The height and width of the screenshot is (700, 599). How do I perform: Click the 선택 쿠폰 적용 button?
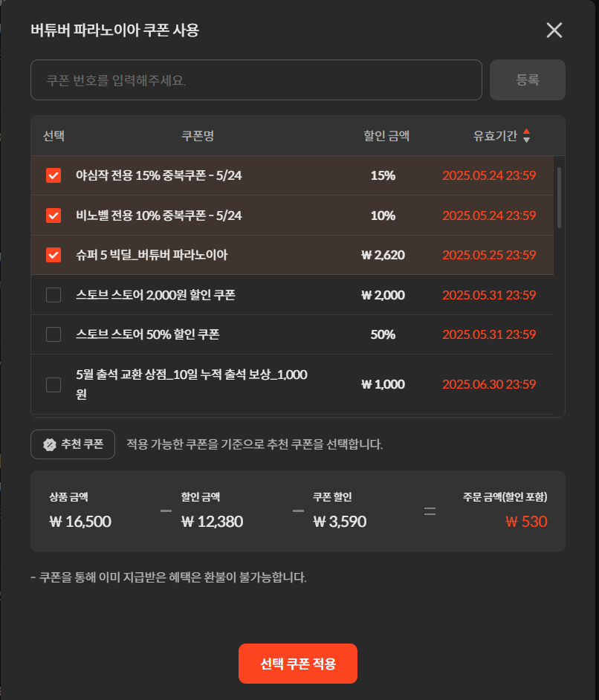298,664
